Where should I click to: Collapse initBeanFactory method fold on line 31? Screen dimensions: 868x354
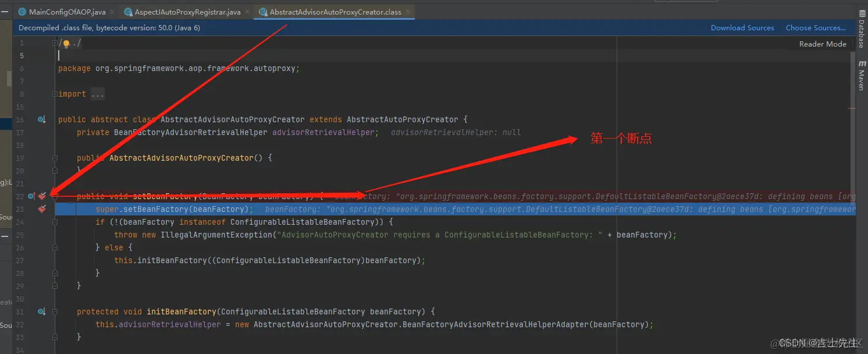pos(55,311)
